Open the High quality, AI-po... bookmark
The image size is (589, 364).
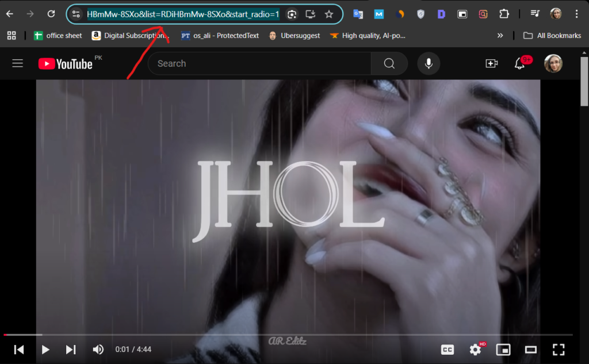tap(368, 36)
